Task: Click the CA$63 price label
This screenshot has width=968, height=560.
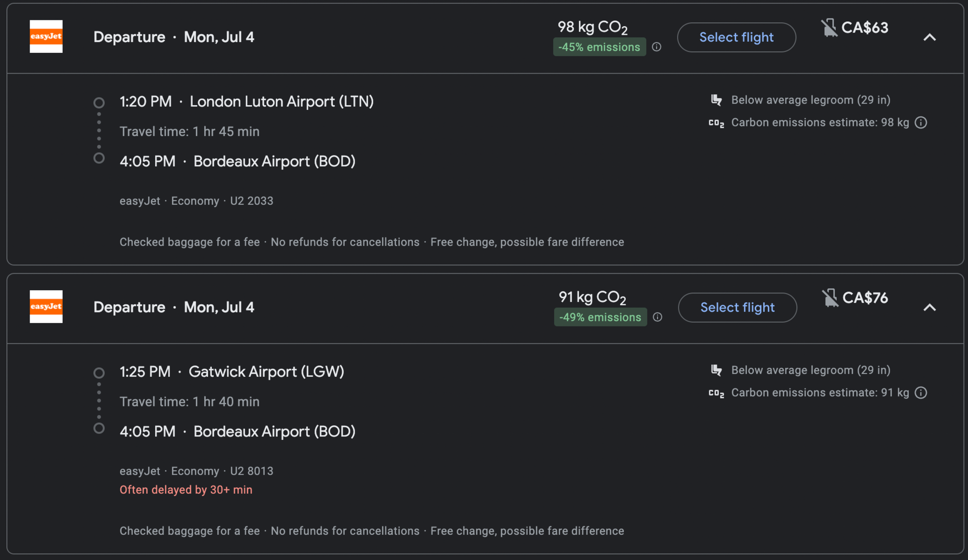Action: (865, 28)
